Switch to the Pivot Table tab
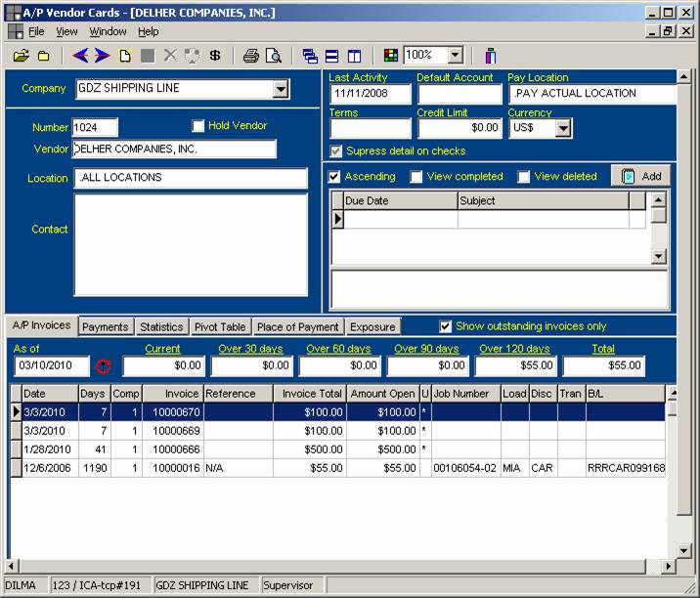The width and height of the screenshot is (700, 598). pos(220,327)
